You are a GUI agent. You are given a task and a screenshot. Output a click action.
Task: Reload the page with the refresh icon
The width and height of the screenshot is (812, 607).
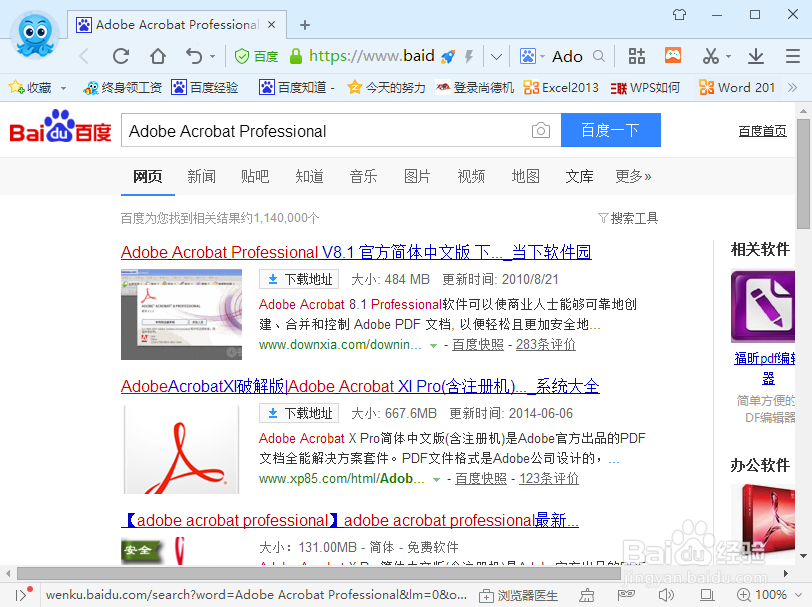tap(121, 56)
